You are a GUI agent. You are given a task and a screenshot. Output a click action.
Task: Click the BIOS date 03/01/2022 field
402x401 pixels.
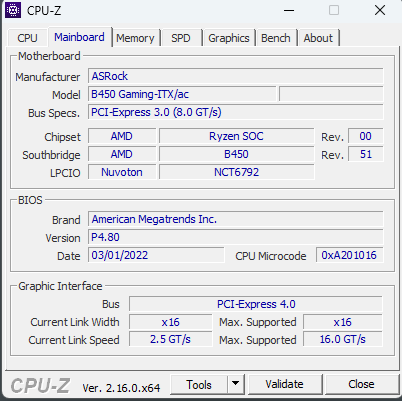click(156, 255)
